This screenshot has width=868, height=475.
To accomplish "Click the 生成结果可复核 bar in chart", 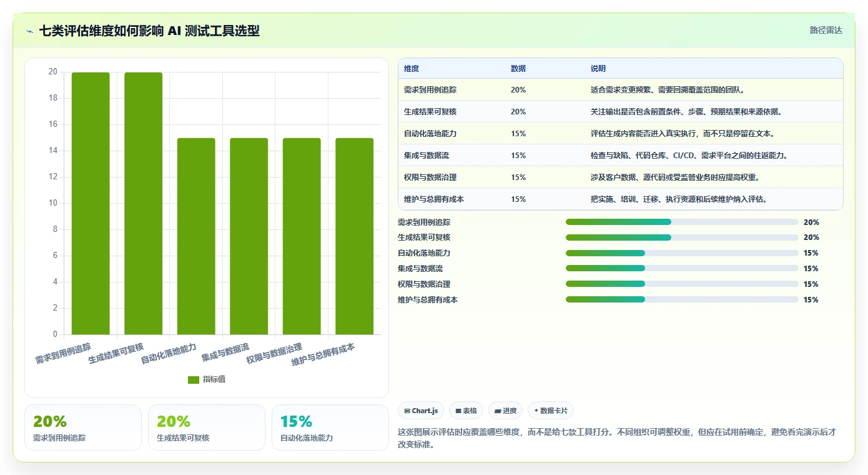I will point(144,203).
